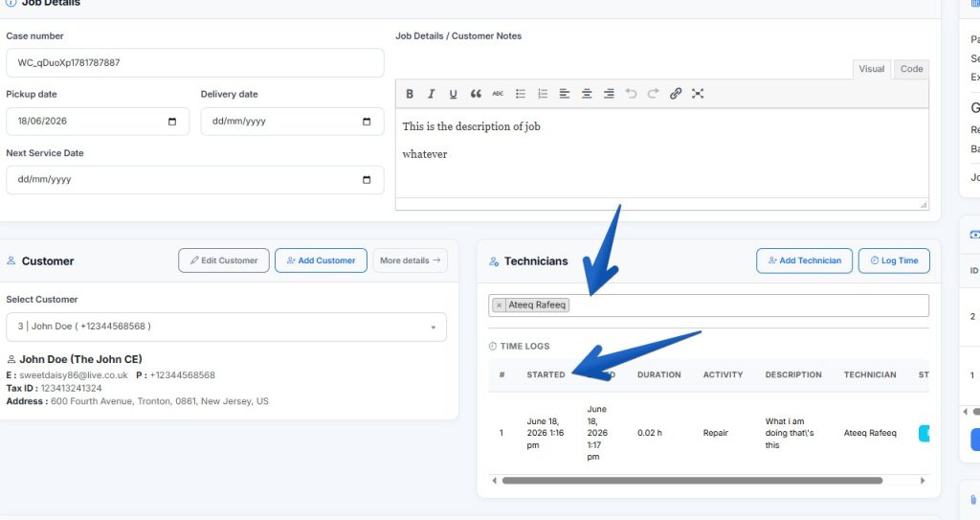Toggle bold formatting in notes editor
The width and height of the screenshot is (980, 520).
click(410, 94)
